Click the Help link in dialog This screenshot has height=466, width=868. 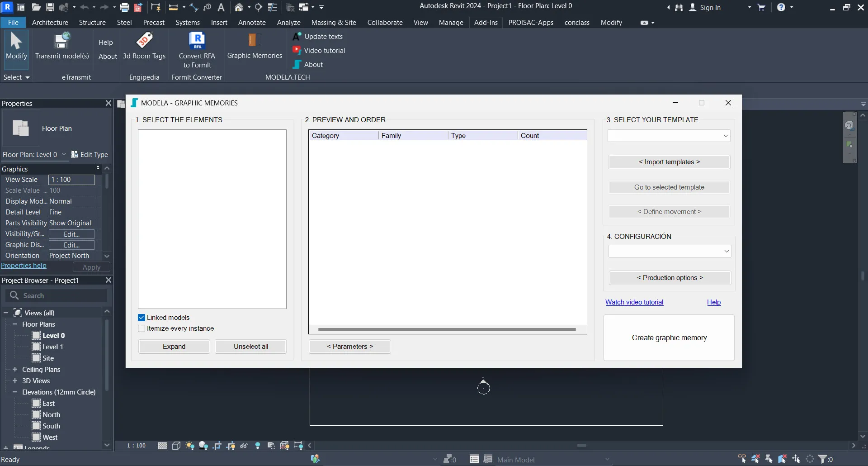[714, 302]
